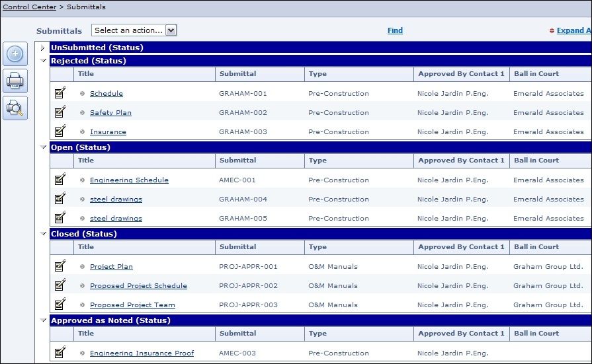
Task: Open the Project Plan link
Action: (x=111, y=267)
